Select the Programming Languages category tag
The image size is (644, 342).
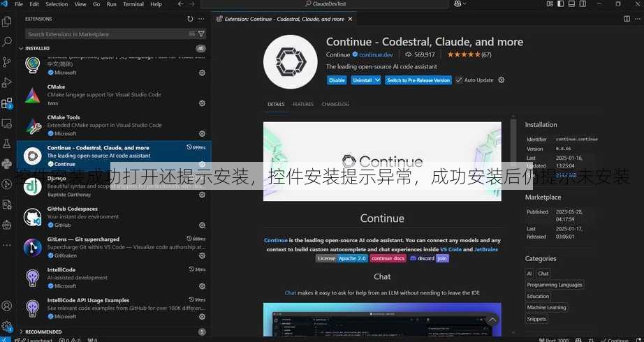click(x=555, y=285)
